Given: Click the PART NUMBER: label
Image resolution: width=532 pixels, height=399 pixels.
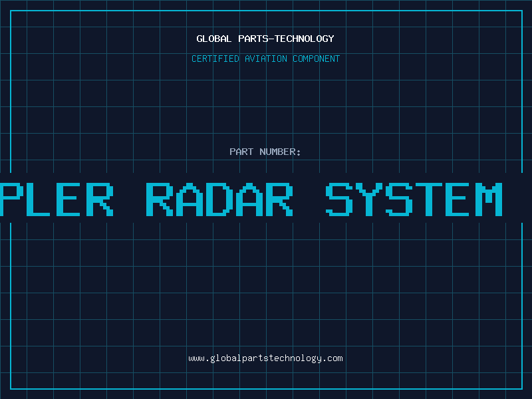Looking at the screenshot, I should point(265,152).
